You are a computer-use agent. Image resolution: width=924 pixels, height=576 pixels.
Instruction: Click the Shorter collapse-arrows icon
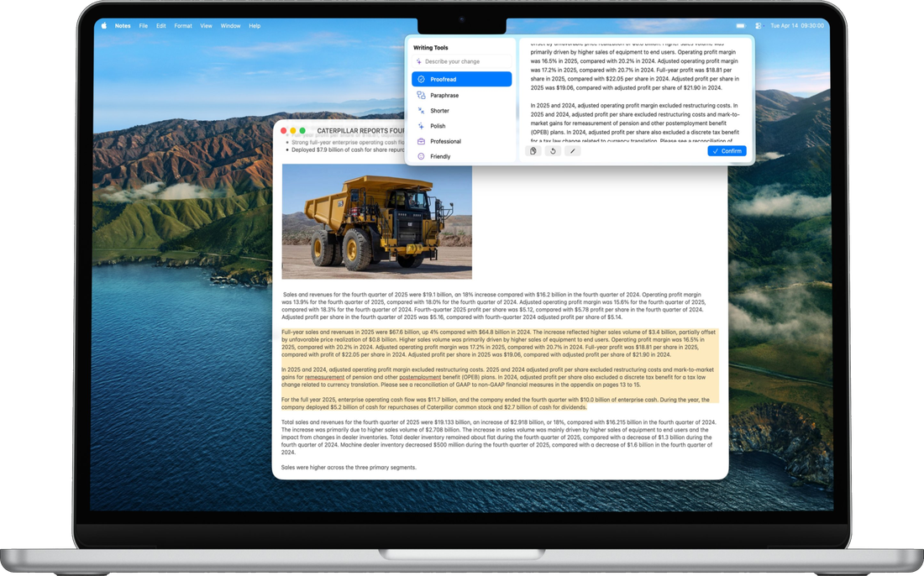point(421,110)
